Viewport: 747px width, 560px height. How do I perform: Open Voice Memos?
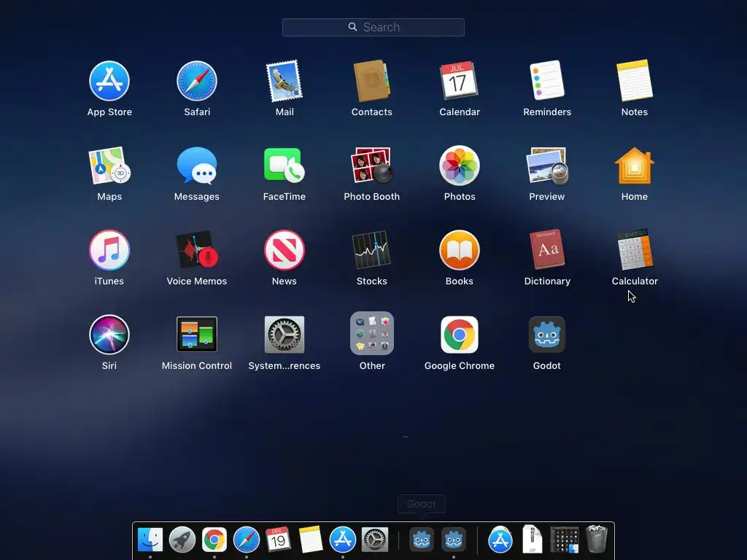197,249
